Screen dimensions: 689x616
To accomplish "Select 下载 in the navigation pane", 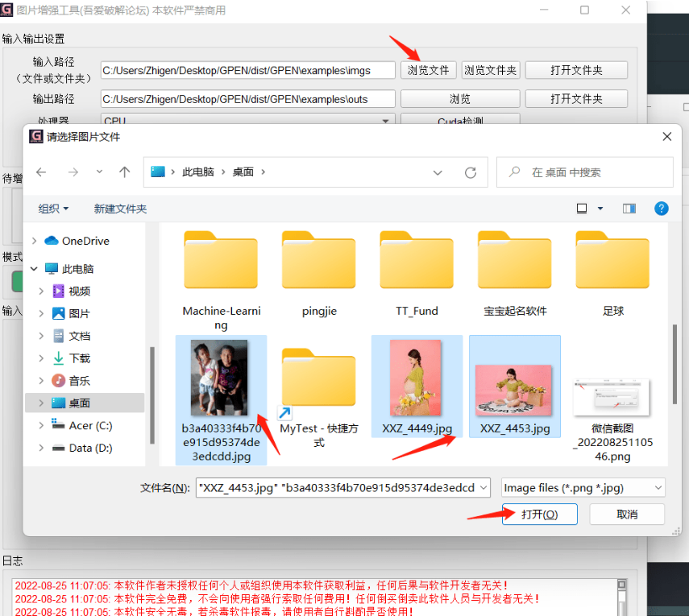I will click(80, 358).
